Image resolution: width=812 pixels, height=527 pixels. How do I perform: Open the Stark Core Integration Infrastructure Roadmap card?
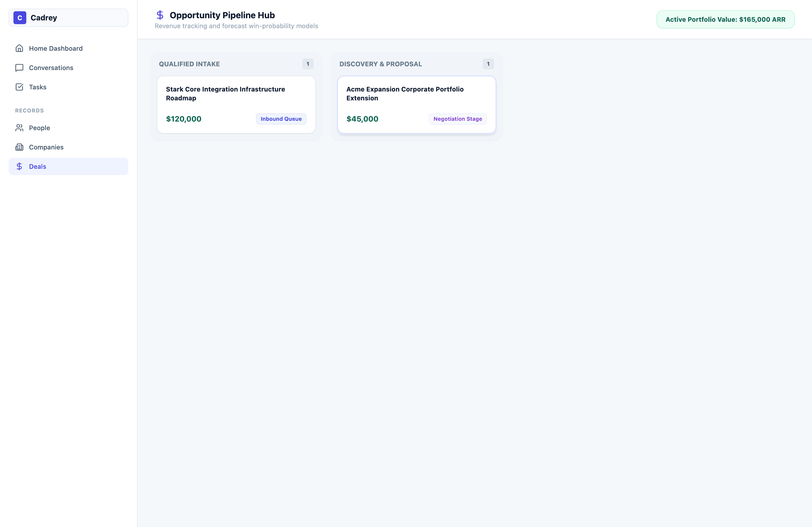click(x=236, y=105)
